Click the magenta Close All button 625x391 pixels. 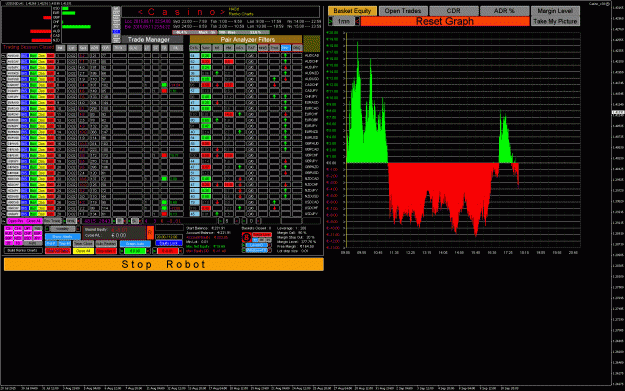point(33,221)
